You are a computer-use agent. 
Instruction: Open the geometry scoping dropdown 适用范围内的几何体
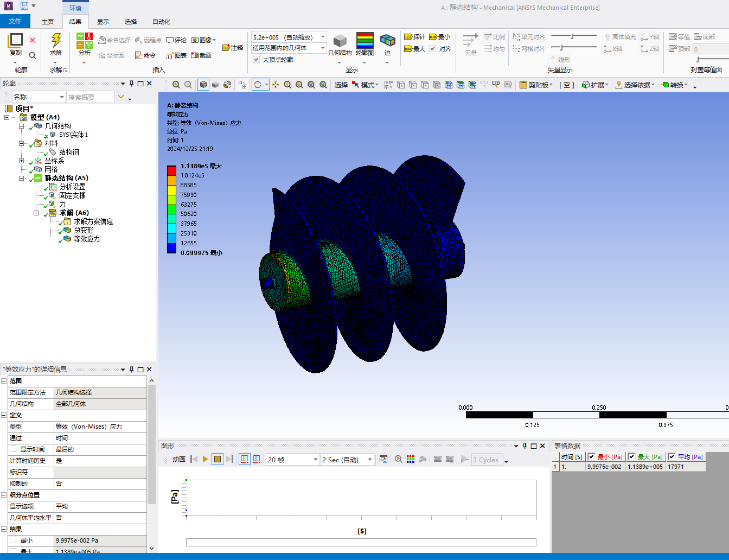[323, 48]
